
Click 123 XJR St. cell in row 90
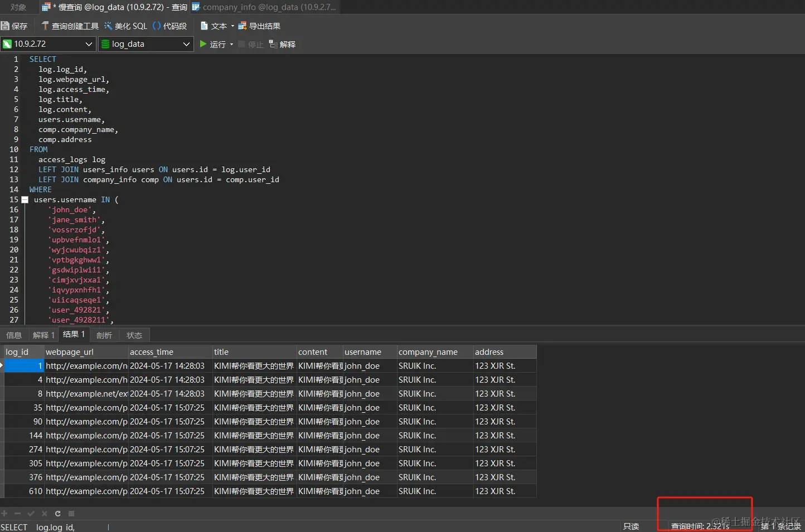505,422
